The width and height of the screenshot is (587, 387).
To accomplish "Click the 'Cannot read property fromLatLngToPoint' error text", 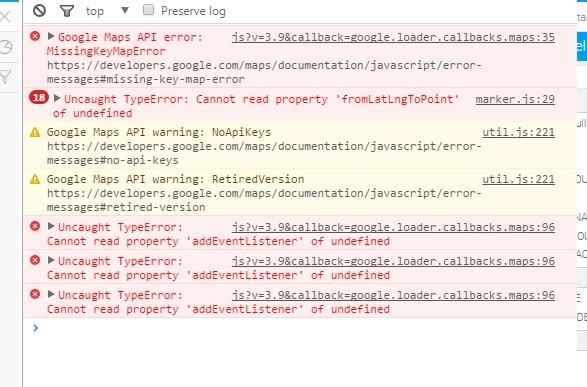I will click(256, 106).
